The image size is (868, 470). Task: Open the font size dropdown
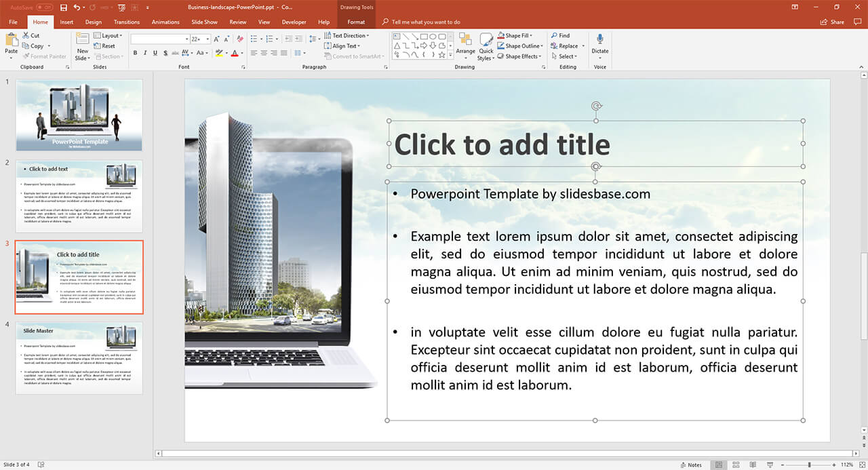(207, 39)
